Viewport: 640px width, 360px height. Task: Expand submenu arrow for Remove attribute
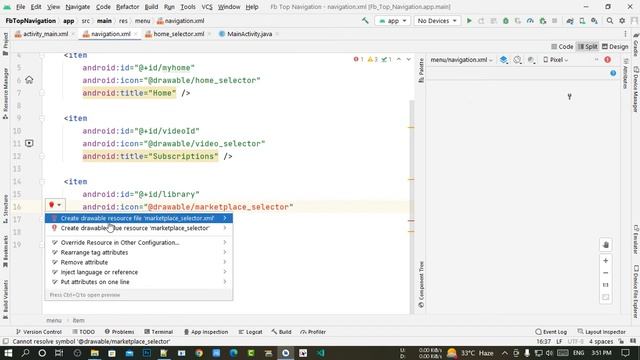pyautogui.click(x=224, y=262)
